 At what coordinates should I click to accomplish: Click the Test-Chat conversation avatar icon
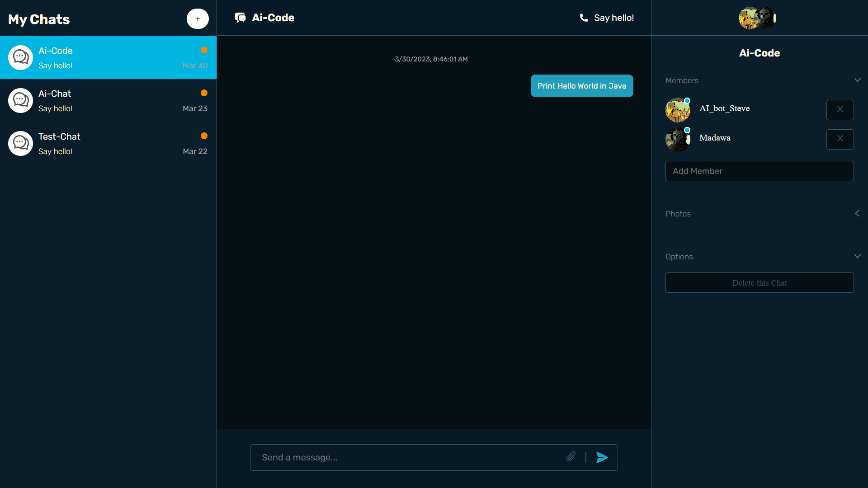point(21,143)
